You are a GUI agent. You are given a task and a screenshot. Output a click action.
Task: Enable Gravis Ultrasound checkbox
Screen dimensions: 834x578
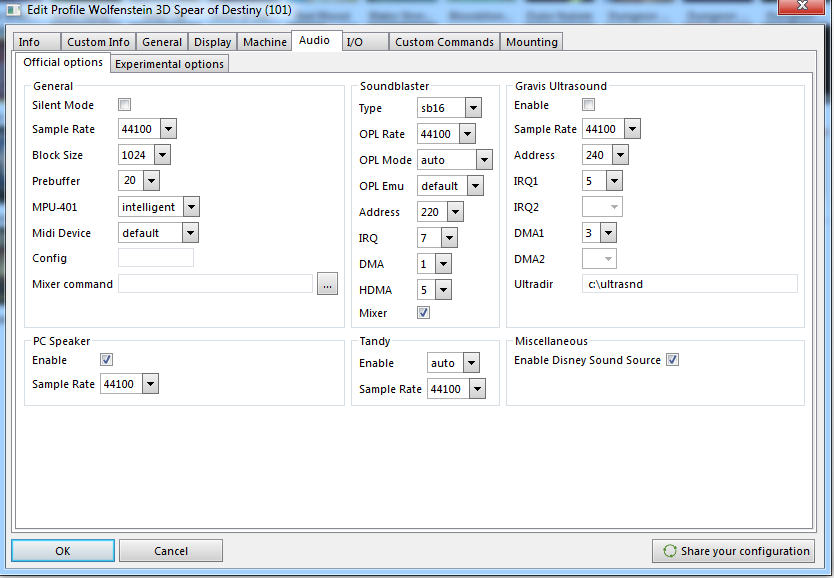(588, 105)
